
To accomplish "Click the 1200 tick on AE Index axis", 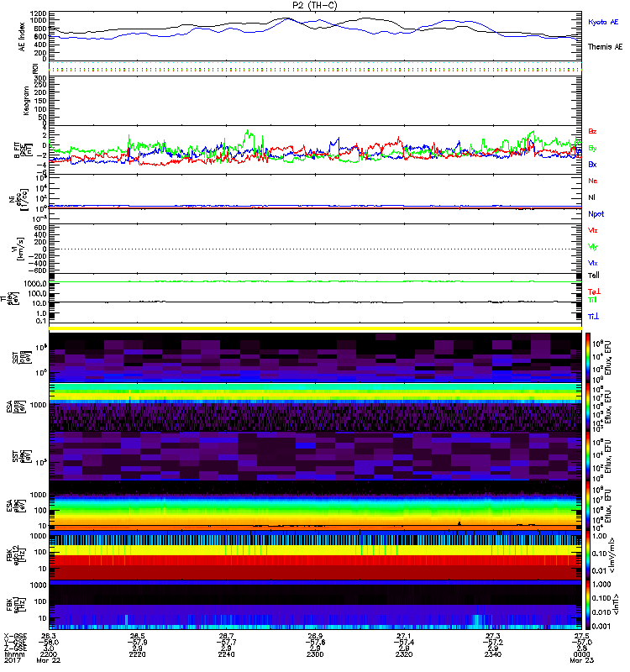I will (x=38, y=13).
